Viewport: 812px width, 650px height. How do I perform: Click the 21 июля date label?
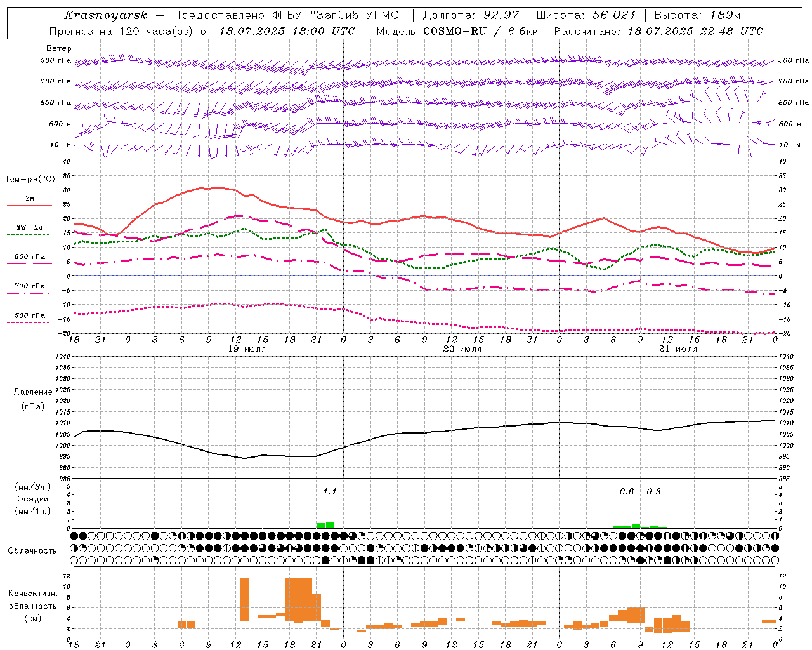[x=678, y=349]
